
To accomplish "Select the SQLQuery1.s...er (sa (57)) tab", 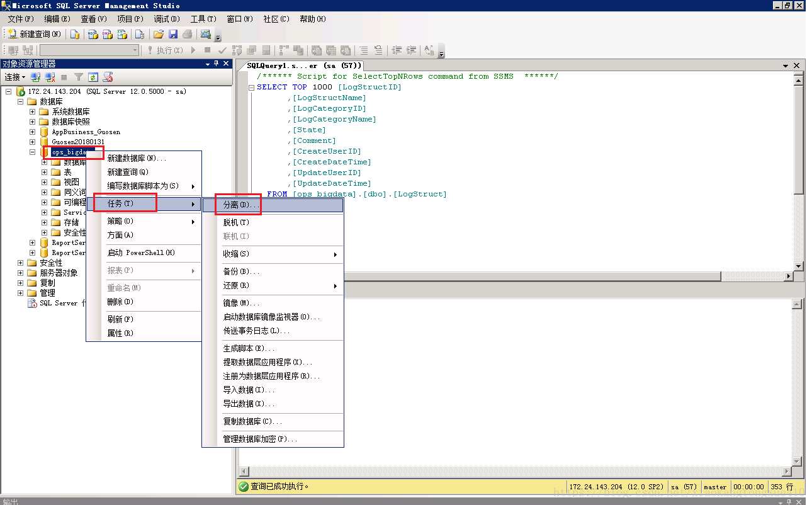I will [303, 65].
